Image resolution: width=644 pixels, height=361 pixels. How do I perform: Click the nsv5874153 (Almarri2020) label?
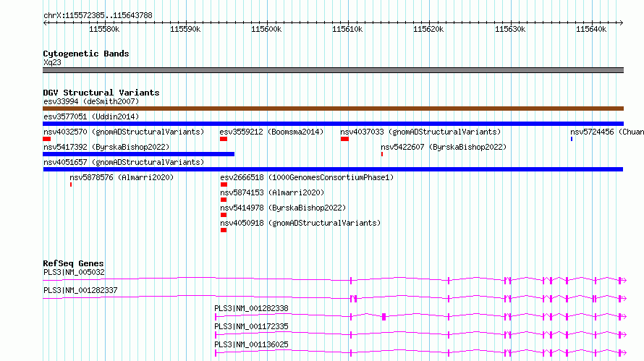click(x=272, y=192)
